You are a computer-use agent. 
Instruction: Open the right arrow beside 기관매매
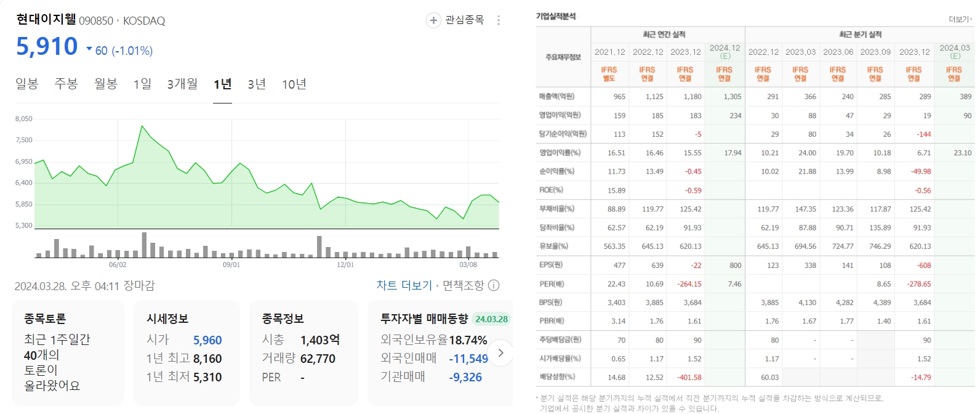tap(501, 352)
